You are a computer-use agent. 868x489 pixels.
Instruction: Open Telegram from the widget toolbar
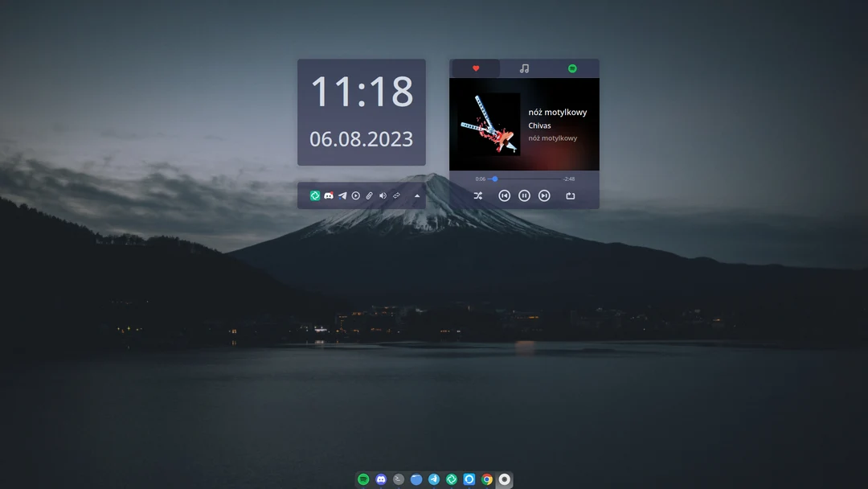pos(342,195)
